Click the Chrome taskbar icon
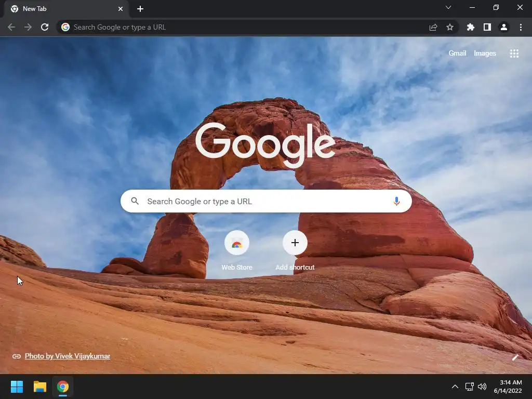Viewport: 532px width, 399px height. [x=63, y=387]
